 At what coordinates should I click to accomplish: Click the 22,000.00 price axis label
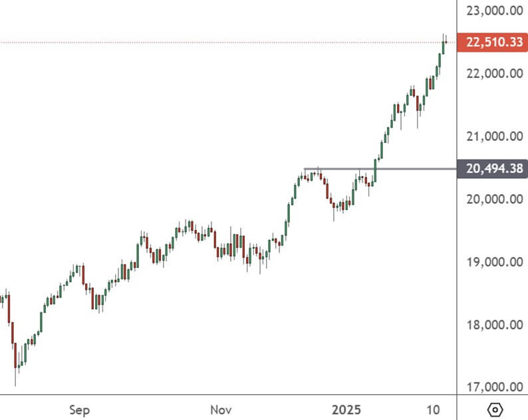494,73
